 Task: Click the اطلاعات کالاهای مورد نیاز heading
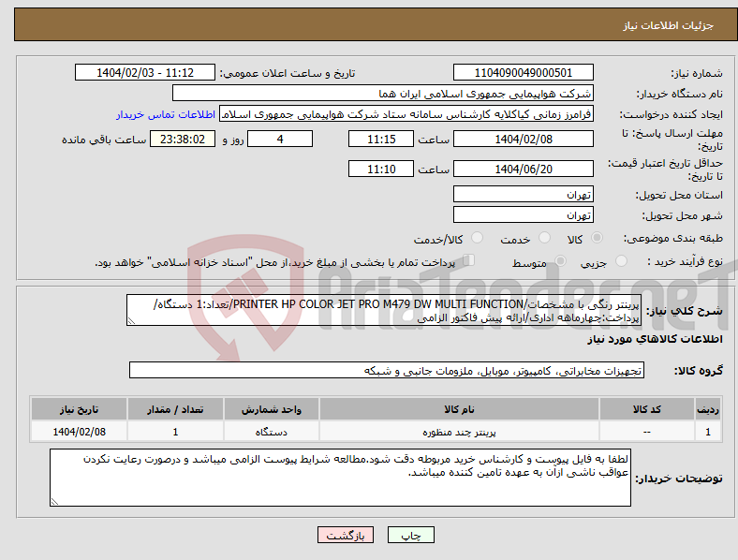coord(655,339)
